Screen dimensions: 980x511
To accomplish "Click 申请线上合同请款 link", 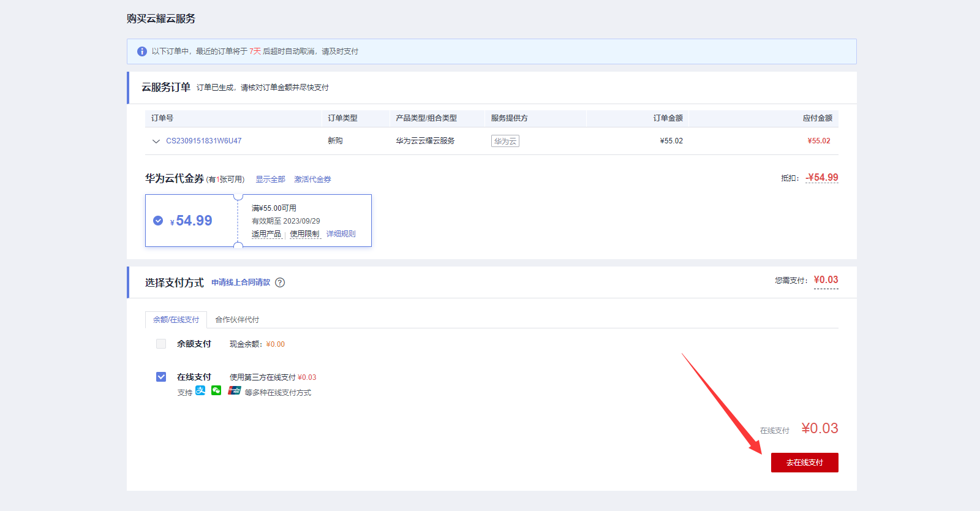I will click(x=241, y=282).
